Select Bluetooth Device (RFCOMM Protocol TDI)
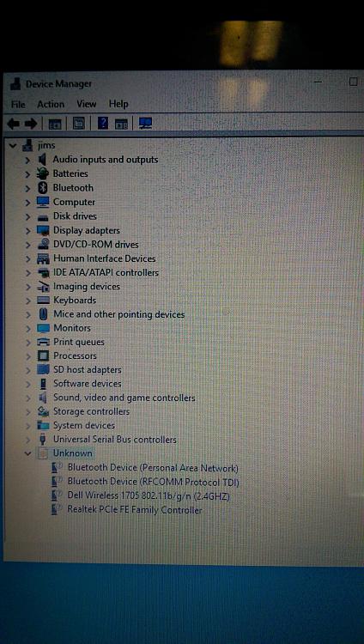364x644 pixels. tap(154, 482)
